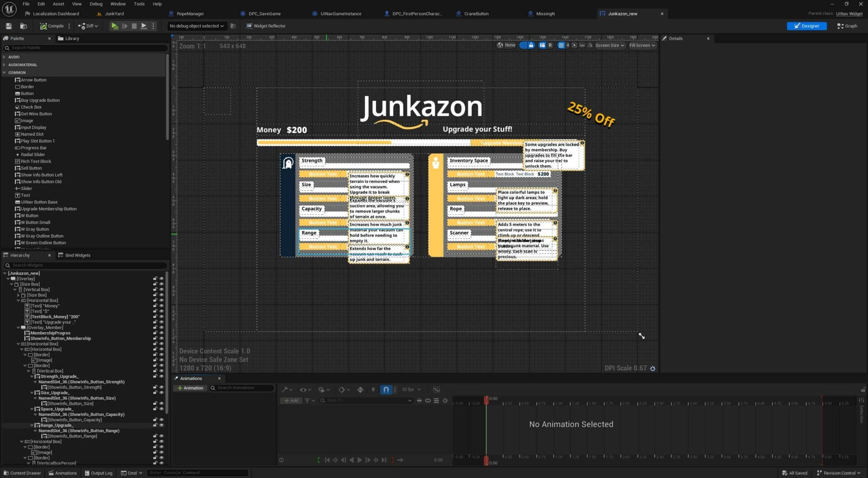
Task: Switch to Graph editor mode
Action: click(847, 26)
